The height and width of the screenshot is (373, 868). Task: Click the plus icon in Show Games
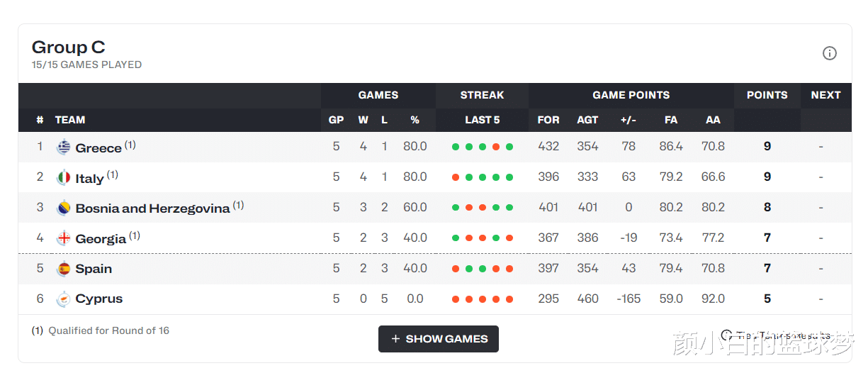pyautogui.click(x=395, y=339)
